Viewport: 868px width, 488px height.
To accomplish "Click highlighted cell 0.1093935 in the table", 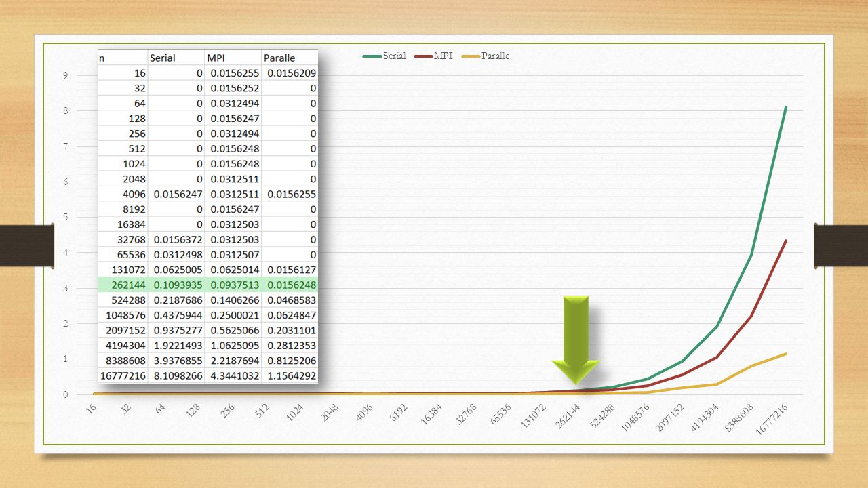I will (178, 285).
